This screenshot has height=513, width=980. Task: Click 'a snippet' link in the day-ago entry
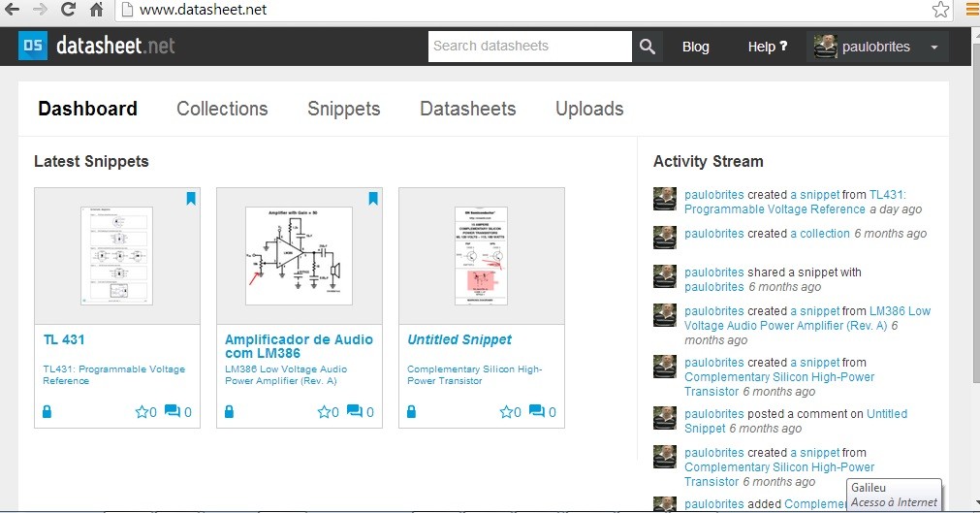(x=815, y=195)
